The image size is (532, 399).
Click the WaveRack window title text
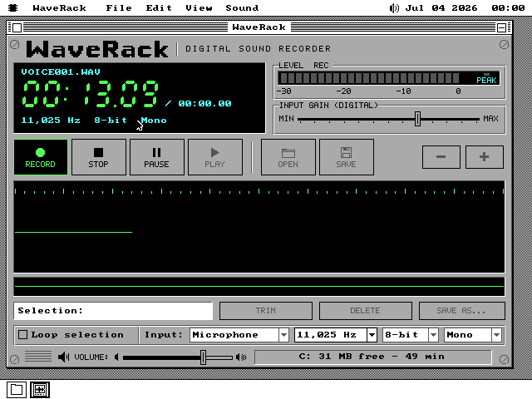259,27
